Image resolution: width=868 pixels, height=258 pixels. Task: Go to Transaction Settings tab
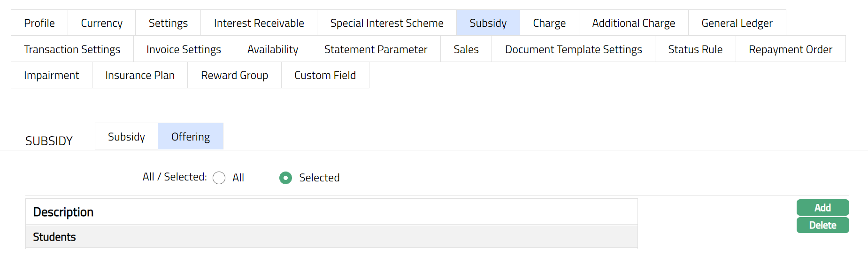click(x=72, y=49)
